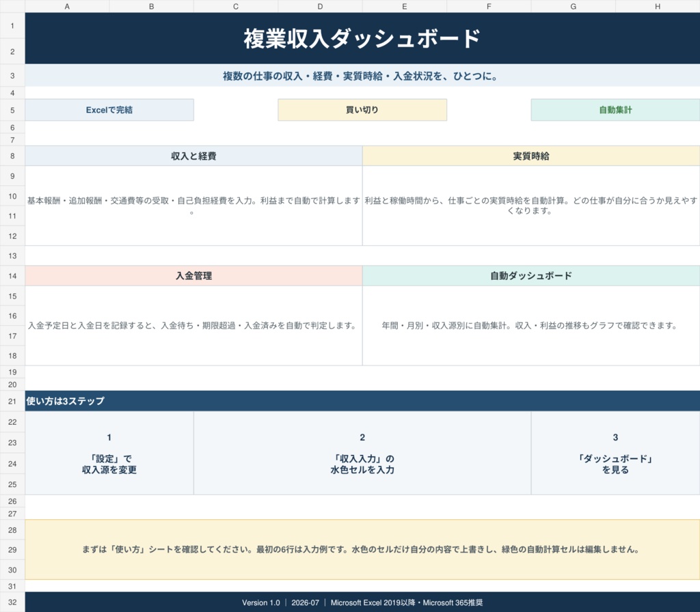Screen dimensions: 700x612
Task: Select the 使い方は3ステップ header bar
Action: [x=362, y=401]
